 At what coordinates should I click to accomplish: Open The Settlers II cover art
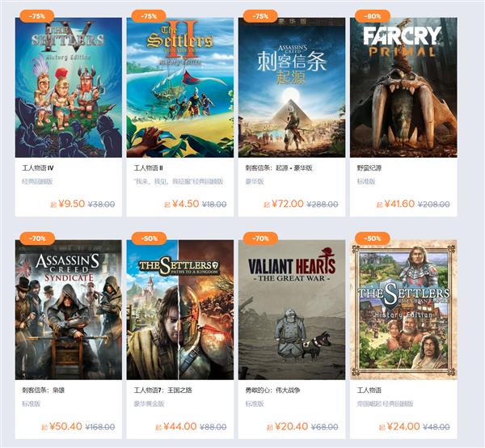tap(180, 87)
